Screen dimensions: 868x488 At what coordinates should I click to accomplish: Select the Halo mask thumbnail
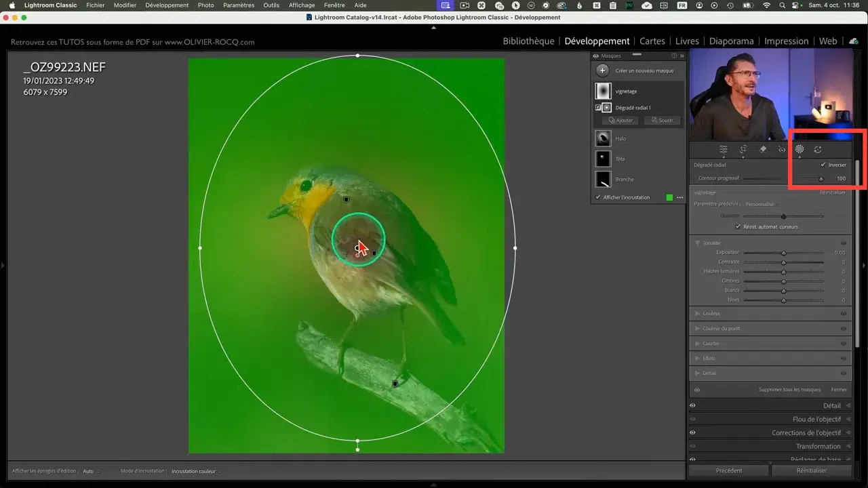[603, 138]
